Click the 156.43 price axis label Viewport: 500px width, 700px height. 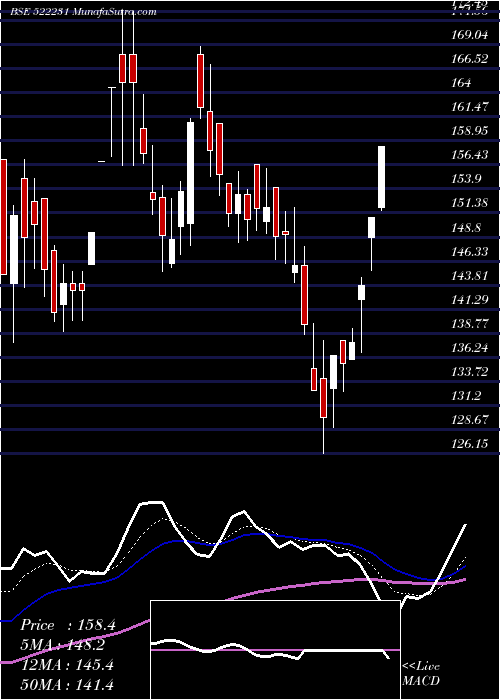(x=470, y=155)
